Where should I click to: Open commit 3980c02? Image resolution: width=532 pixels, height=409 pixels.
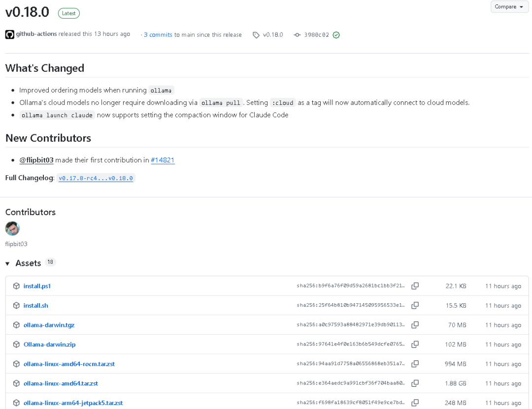click(x=316, y=35)
